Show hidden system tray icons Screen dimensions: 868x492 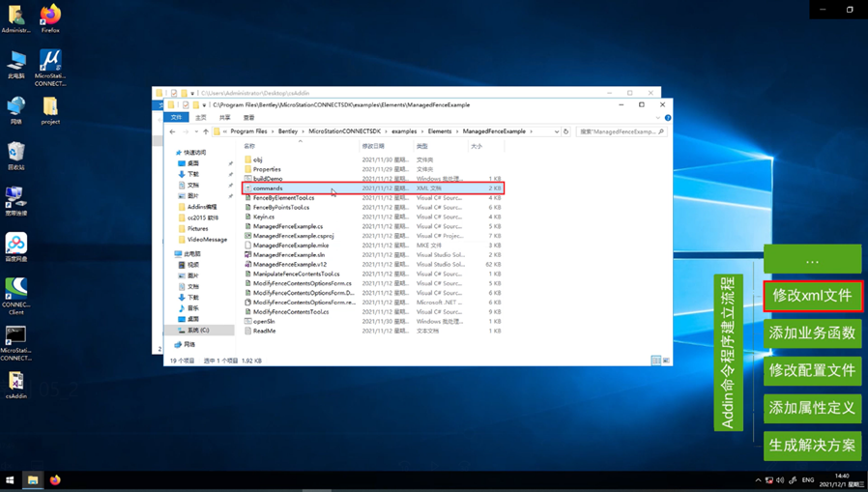758,479
